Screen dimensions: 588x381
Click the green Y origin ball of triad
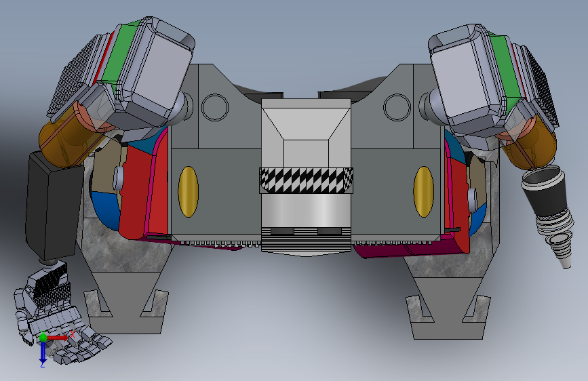[x=43, y=338]
